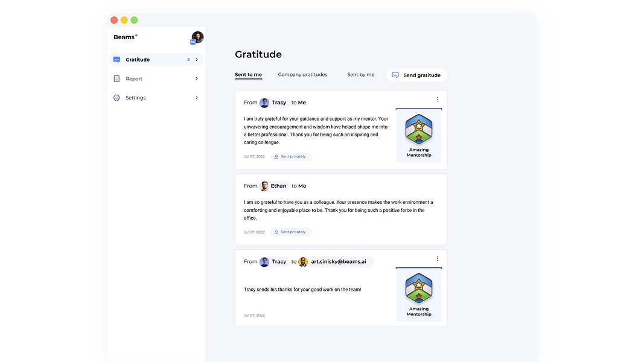Click the Send gratitude button

416,75
